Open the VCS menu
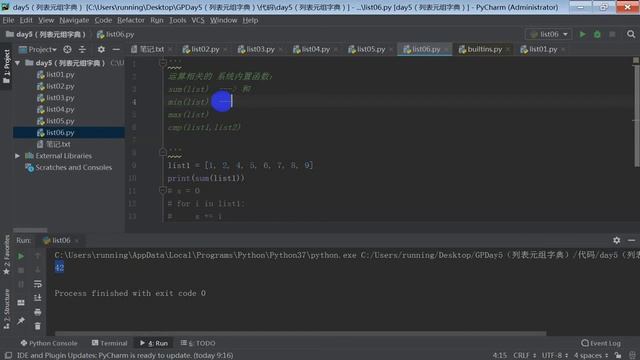Viewport: 640px width, 360px height. point(198,20)
